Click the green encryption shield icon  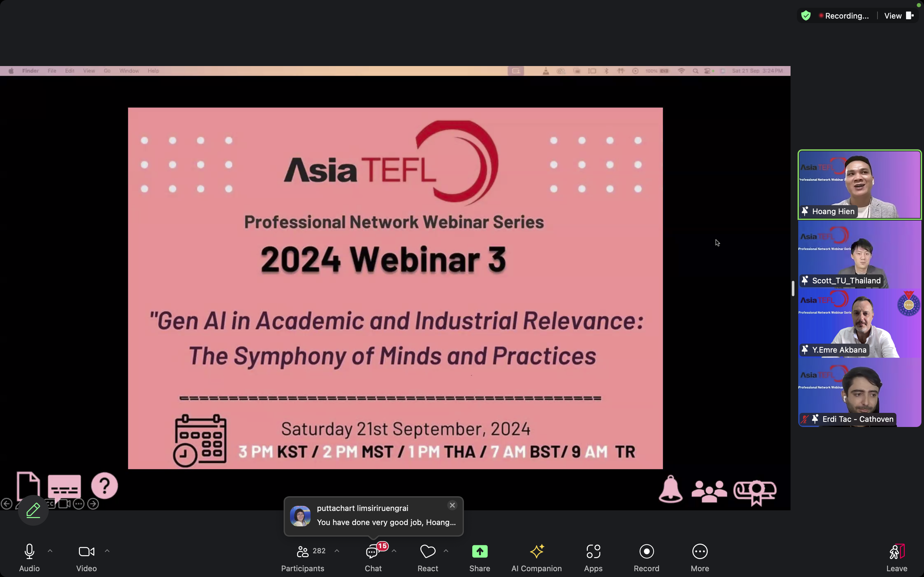point(806,16)
